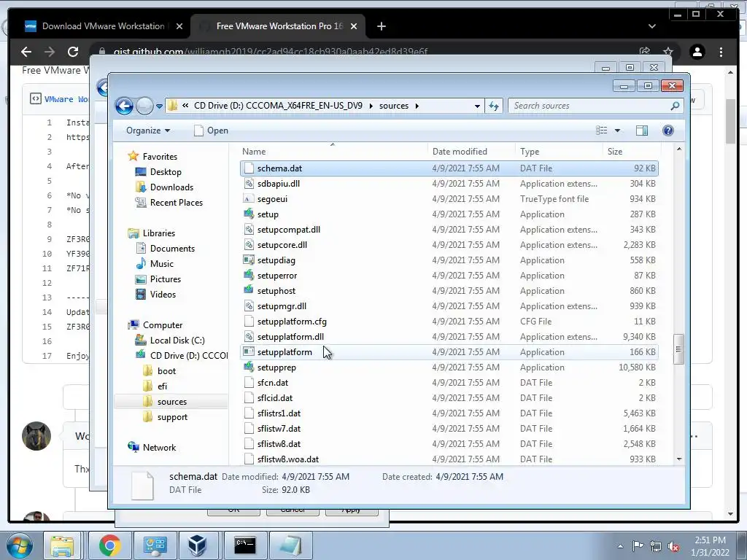Viewport: 747px width, 560px height.
Task: Toggle the preview pane icon
Action: [642, 131]
